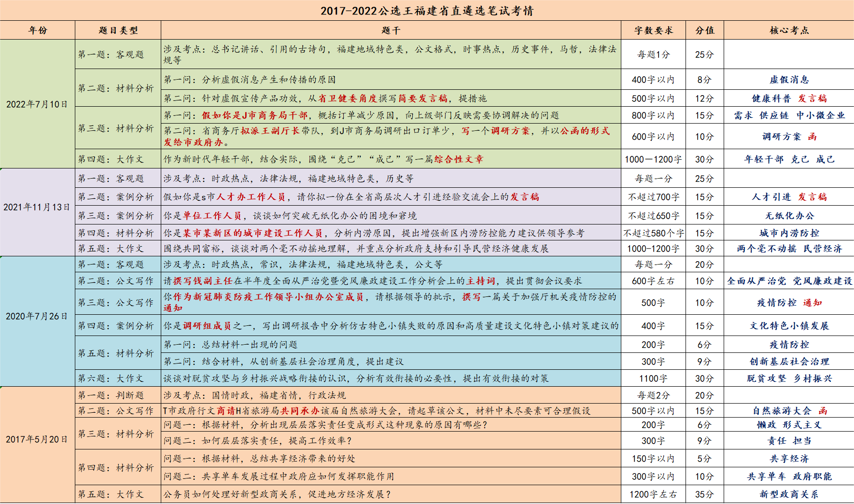
Task: Click the 2022年7月10日 year cell
Action: pos(38,104)
